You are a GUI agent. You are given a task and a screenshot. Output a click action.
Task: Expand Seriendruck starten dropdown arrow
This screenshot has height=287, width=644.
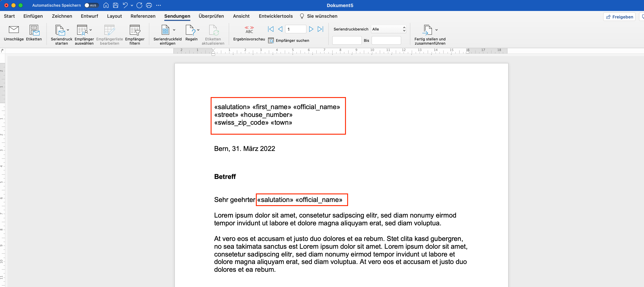[68, 30]
